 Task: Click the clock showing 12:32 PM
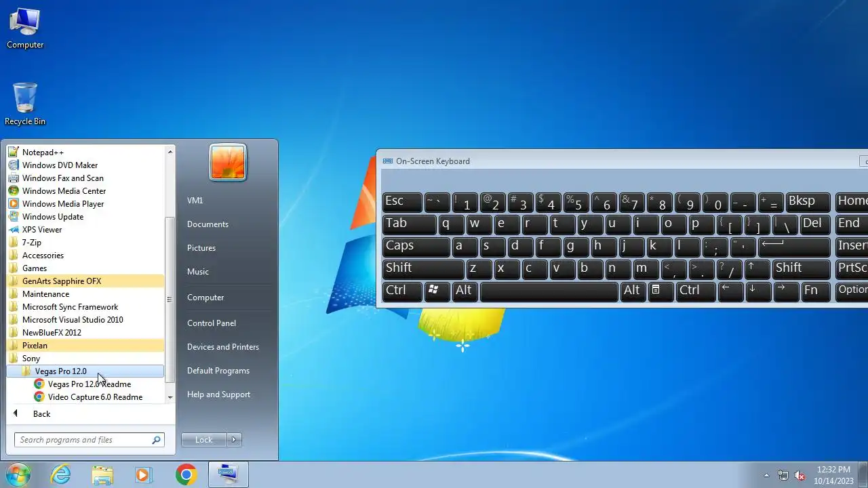[x=833, y=469]
